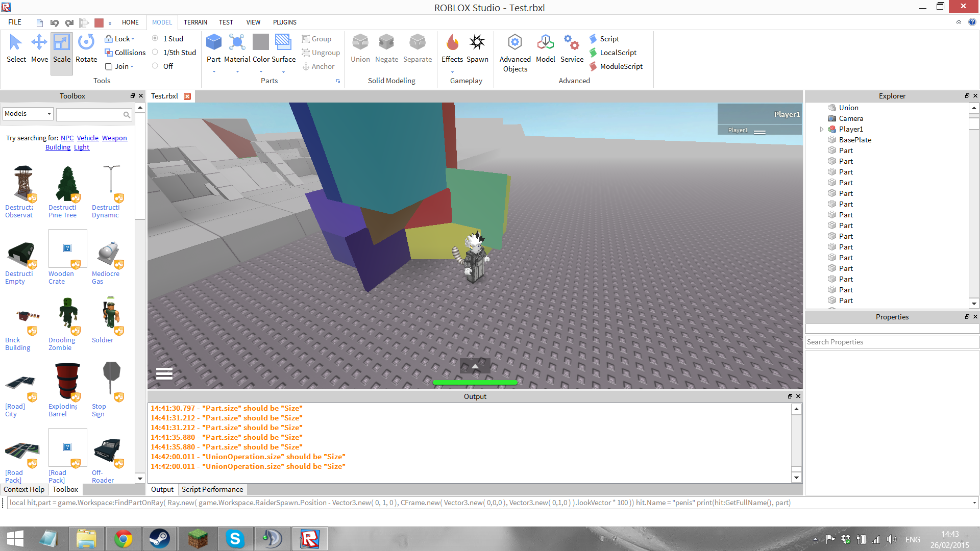This screenshot has width=980, height=551.
Task: Open the Color dropdown arrow
Action: tap(261, 72)
